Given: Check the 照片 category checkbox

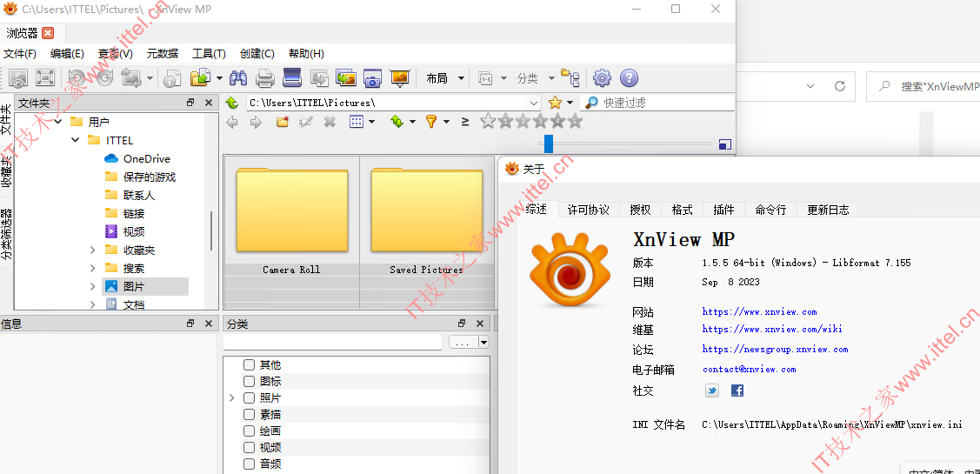Looking at the screenshot, I should click(x=250, y=397).
